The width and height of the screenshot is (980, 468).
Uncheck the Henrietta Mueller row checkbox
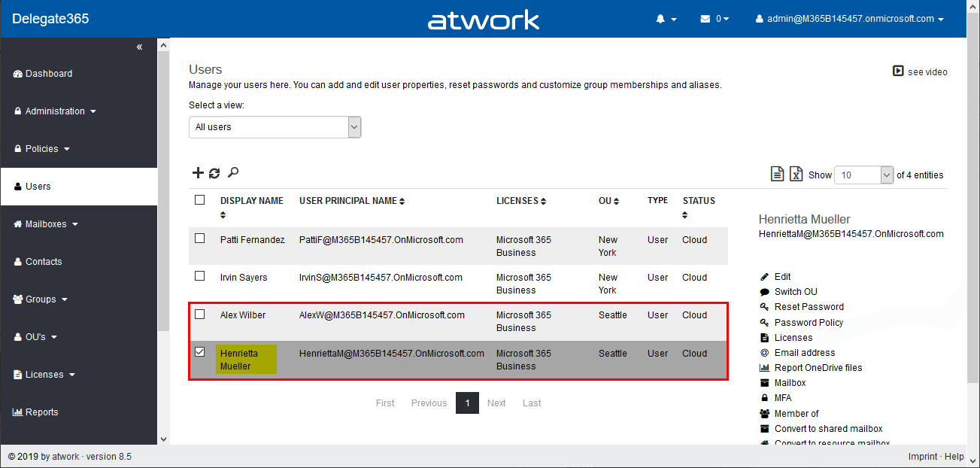pos(200,352)
